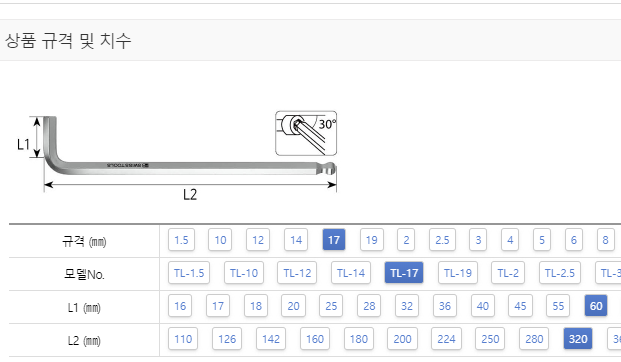This screenshot has height=362, width=621.
Task: Select the 2.5 mm size chip
Action: tap(442, 240)
